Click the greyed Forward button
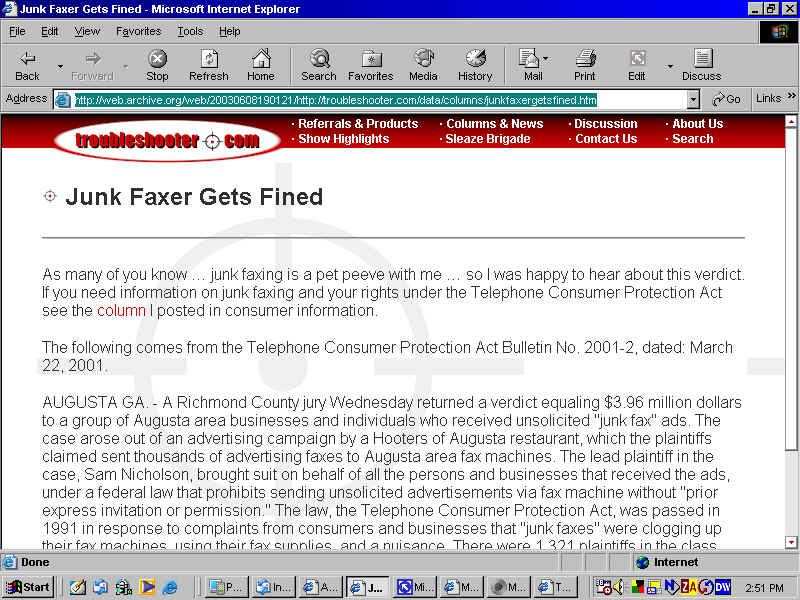The height and width of the screenshot is (600, 800). [92, 65]
